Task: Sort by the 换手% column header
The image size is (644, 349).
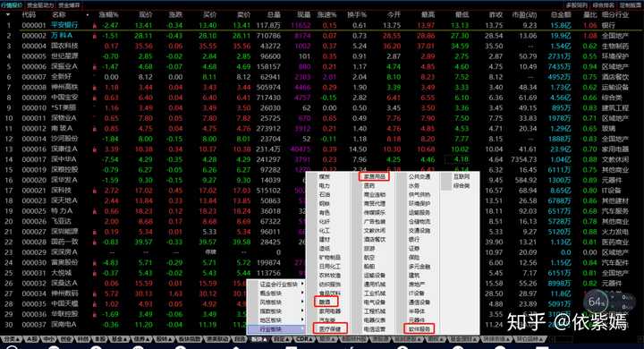Action: [357, 15]
